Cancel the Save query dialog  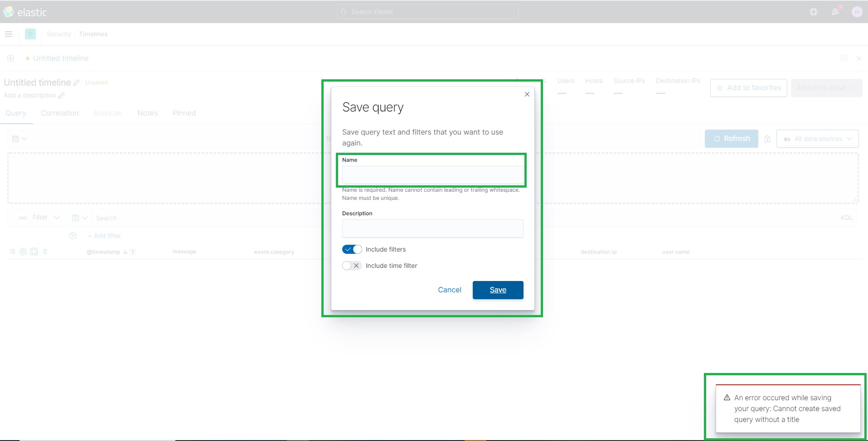pyautogui.click(x=450, y=290)
